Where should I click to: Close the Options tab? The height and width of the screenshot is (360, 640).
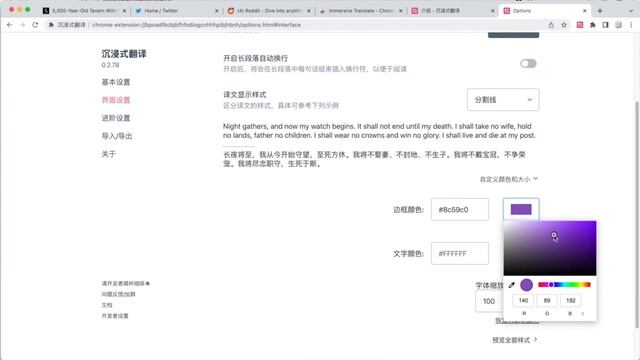[584, 11]
